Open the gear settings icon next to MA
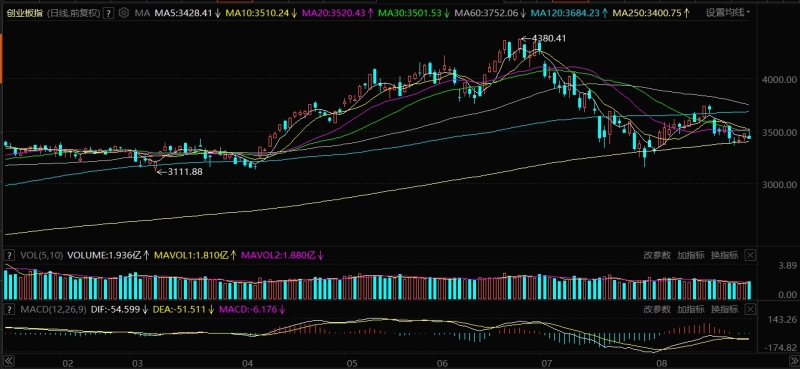This screenshot has height=369, width=800. click(123, 13)
